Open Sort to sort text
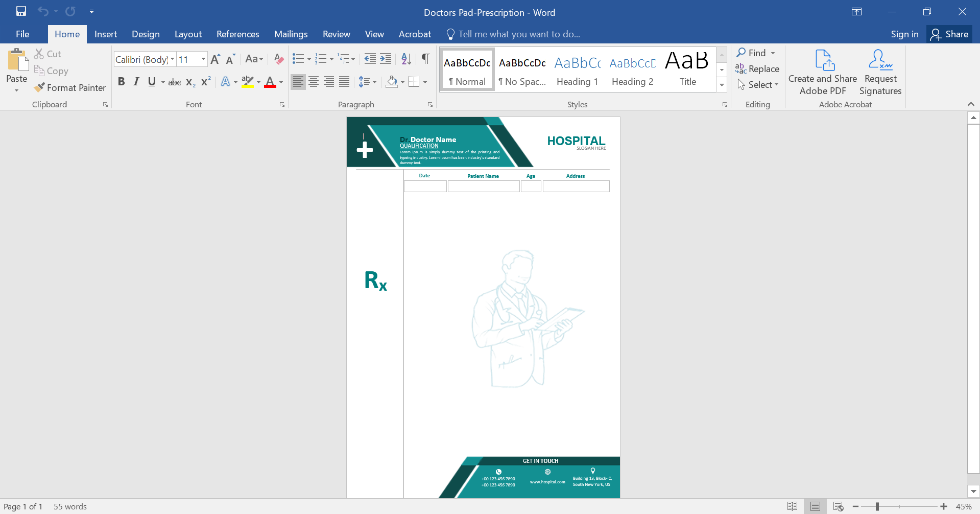This screenshot has width=980, height=514. point(406,59)
